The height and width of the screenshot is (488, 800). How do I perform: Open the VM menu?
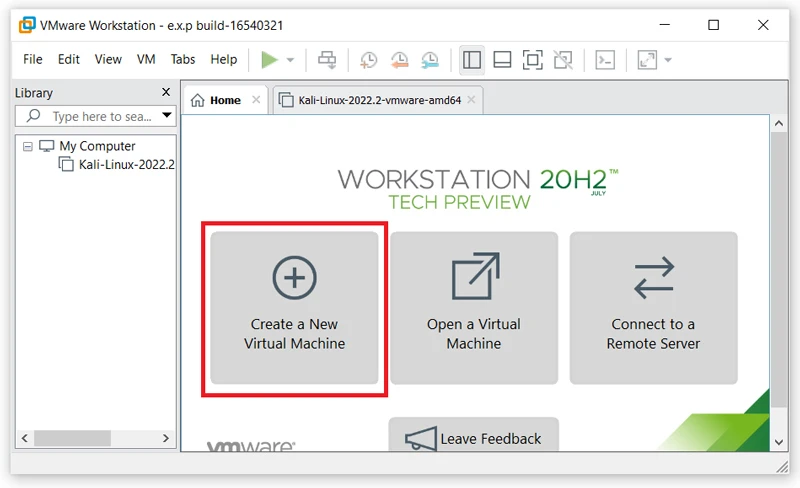click(x=146, y=59)
